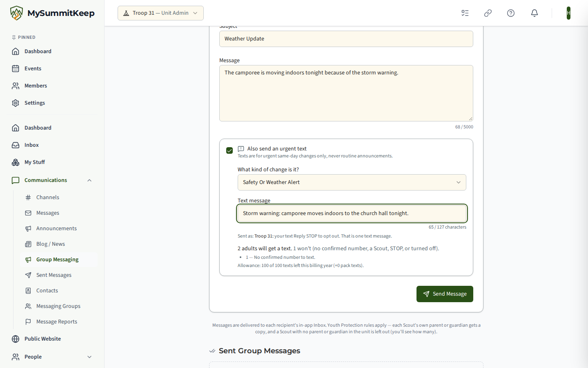
Task: Select the Group Messaging megaphone icon
Action: (28, 260)
